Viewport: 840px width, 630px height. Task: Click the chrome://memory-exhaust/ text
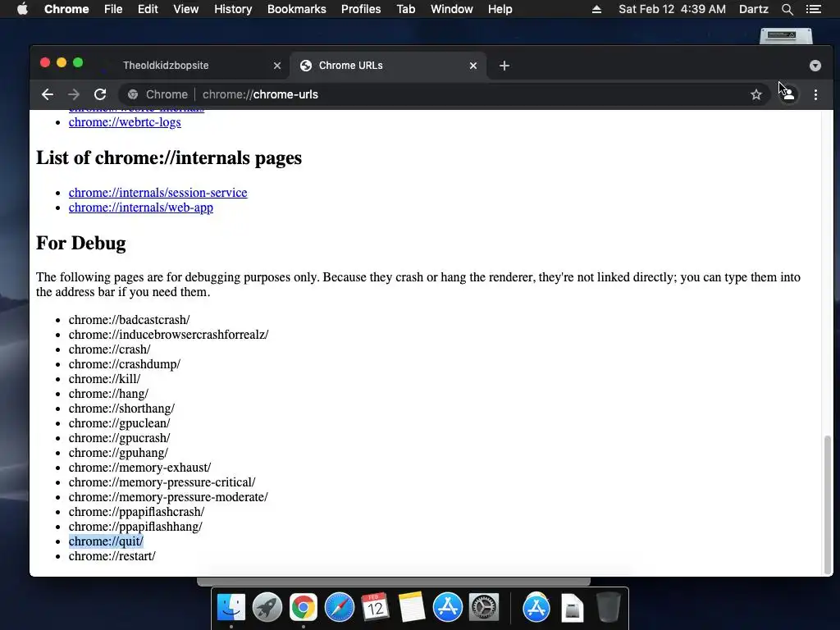[x=139, y=468]
